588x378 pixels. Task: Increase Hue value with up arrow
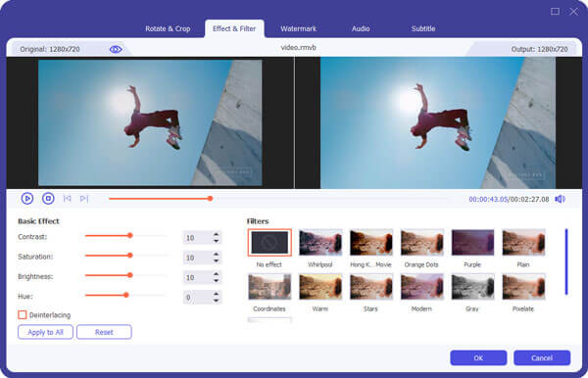(216, 294)
